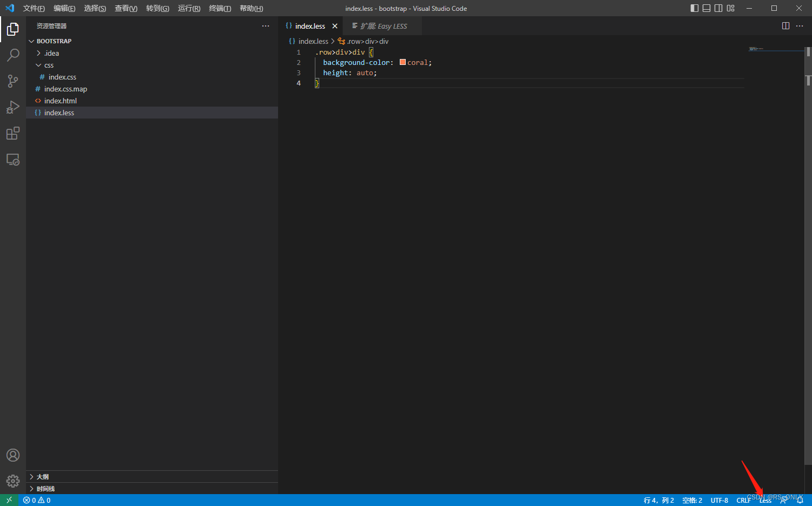Click errors and warnings counter in status bar
The image size is (812, 506).
coord(37,500)
